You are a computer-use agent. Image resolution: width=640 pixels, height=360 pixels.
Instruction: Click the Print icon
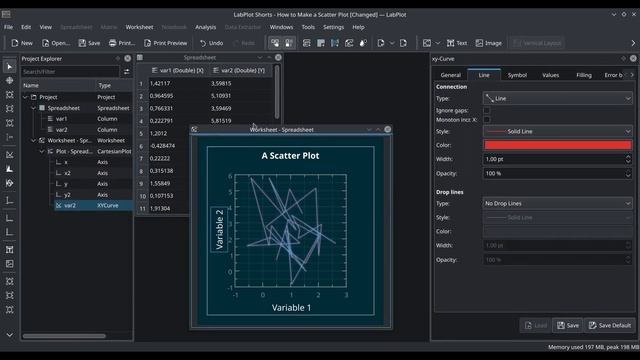point(113,43)
